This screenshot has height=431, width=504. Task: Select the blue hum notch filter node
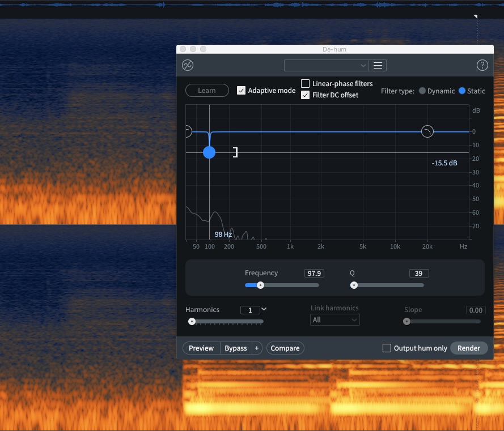[209, 152]
